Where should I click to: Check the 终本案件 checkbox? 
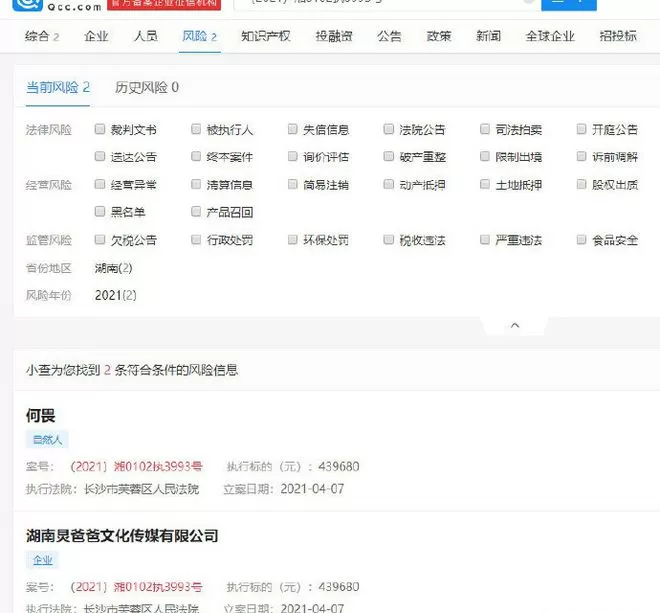196,156
